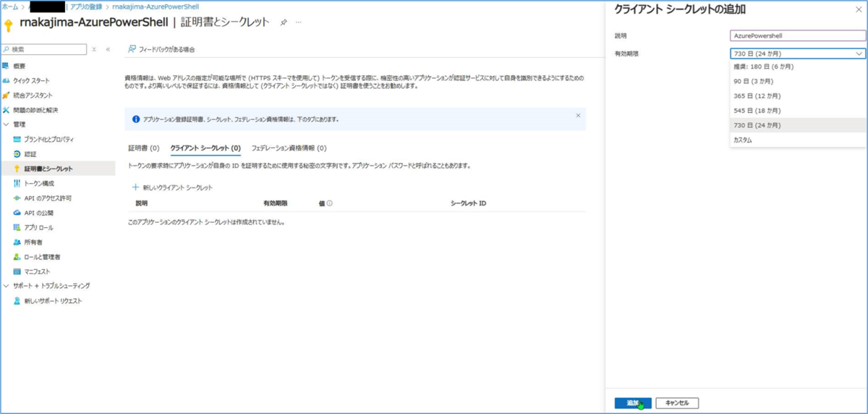Viewport: 868px width, 414px height.
Task: Click the 証明書とシークレット key icon in sidebar
Action: pyautogui.click(x=17, y=169)
